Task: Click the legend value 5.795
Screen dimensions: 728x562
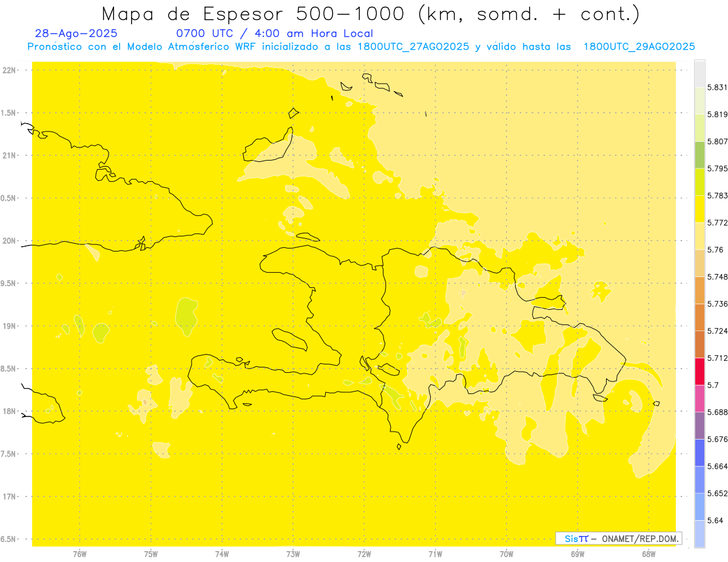Action: 718,169
